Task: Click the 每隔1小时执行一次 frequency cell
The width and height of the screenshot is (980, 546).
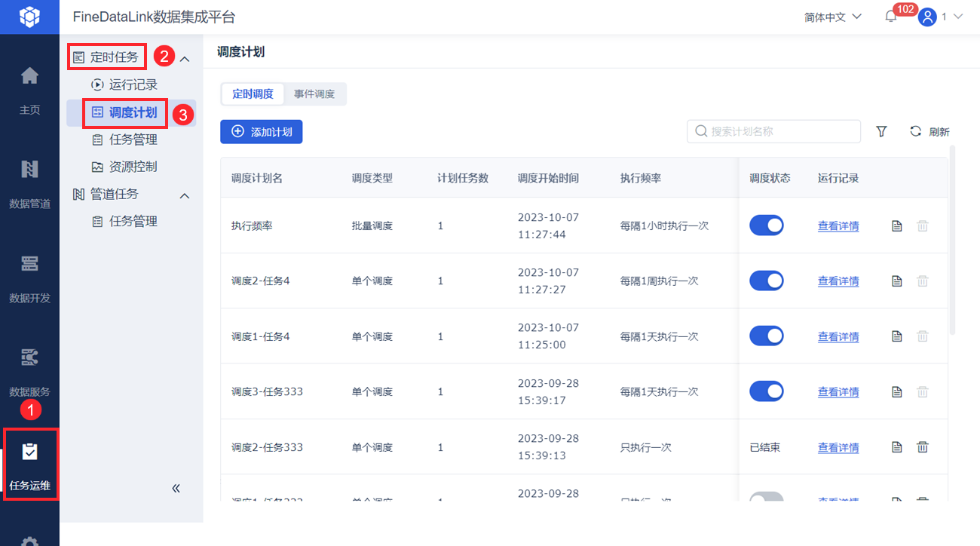Action: click(664, 225)
